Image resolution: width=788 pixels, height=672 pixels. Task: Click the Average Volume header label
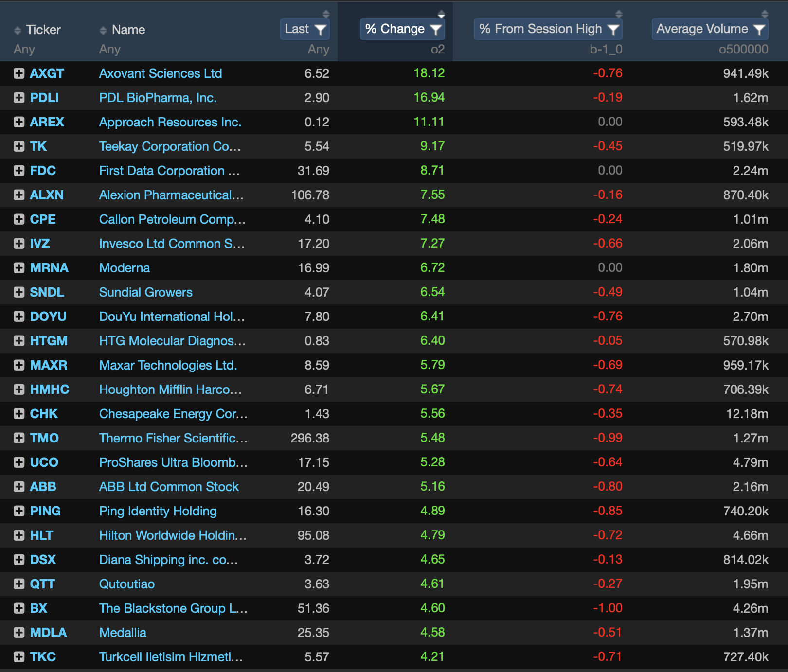click(x=702, y=29)
